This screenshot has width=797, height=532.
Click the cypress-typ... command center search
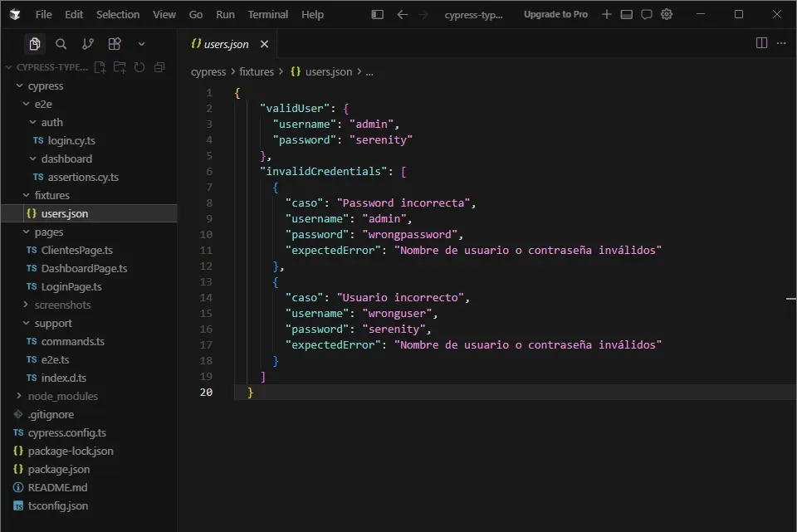point(473,15)
